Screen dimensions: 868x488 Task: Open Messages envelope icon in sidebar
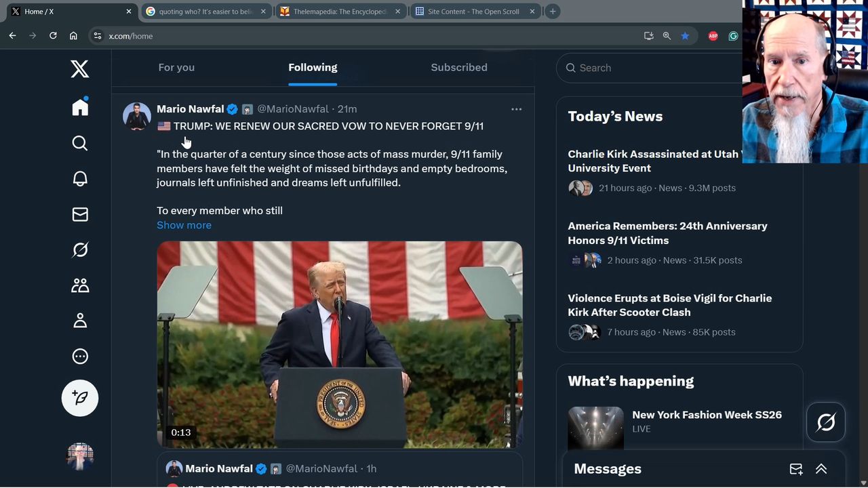coord(80,214)
